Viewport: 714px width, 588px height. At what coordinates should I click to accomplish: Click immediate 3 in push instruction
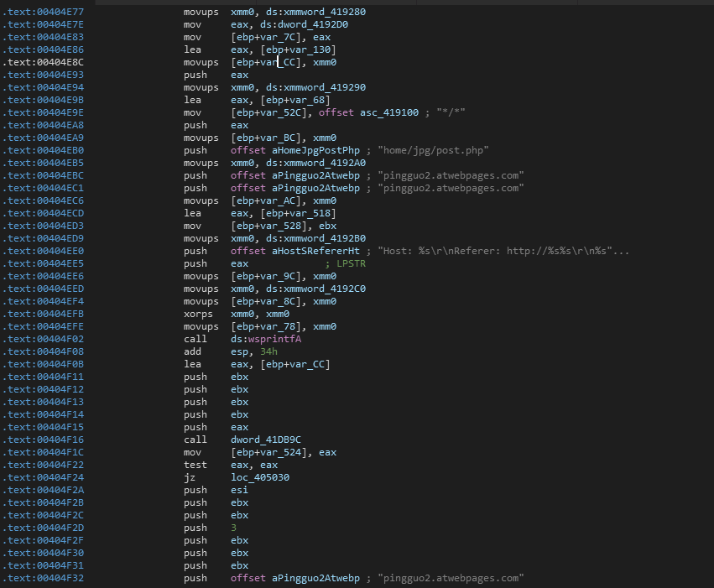(233, 528)
